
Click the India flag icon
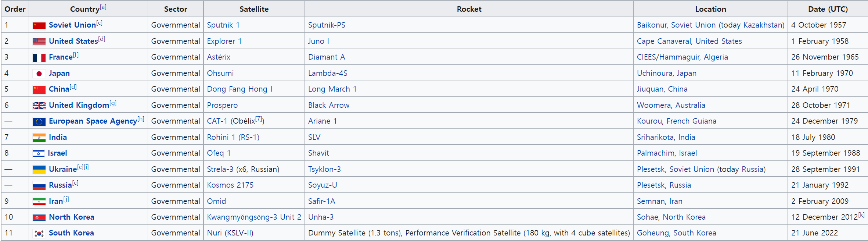click(x=39, y=138)
